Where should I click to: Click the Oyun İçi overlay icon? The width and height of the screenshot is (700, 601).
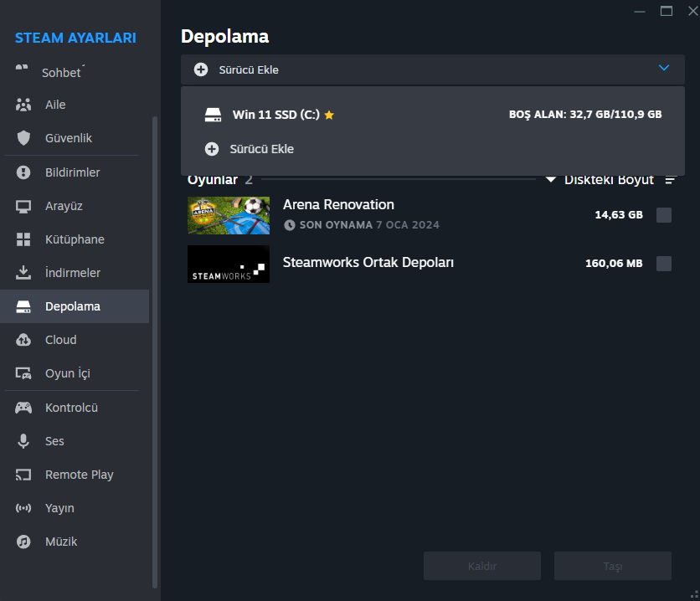[23, 373]
